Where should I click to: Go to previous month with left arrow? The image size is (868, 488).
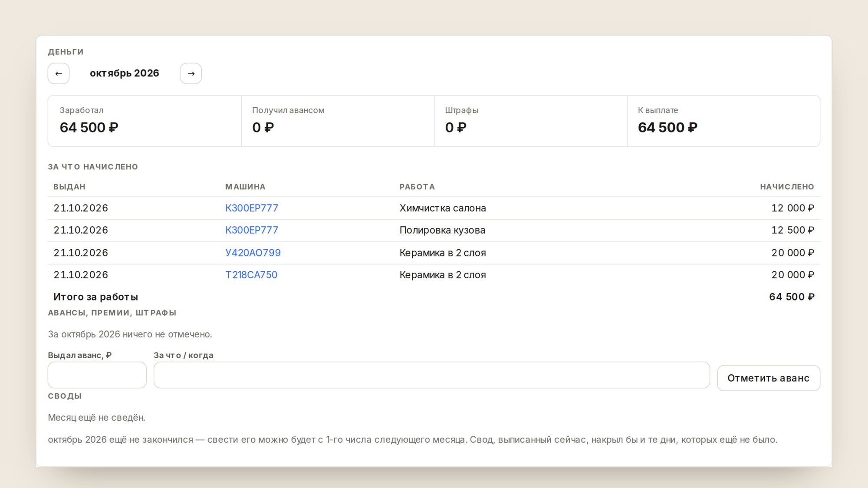pyautogui.click(x=59, y=73)
